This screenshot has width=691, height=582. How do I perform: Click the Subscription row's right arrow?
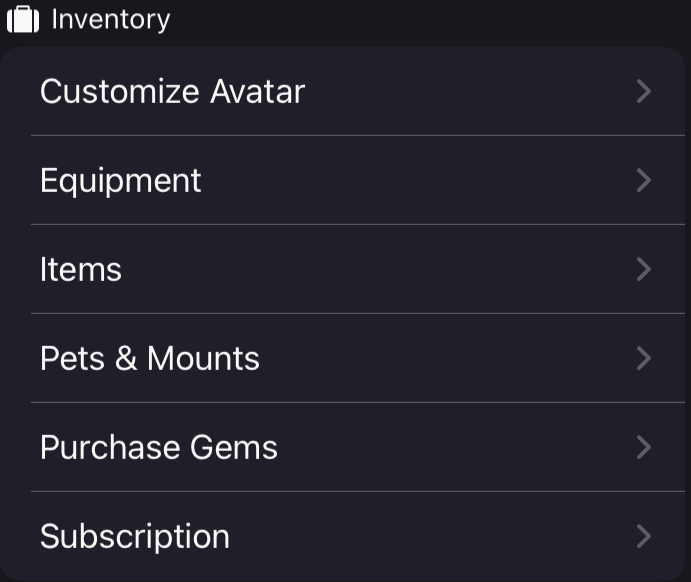644,537
